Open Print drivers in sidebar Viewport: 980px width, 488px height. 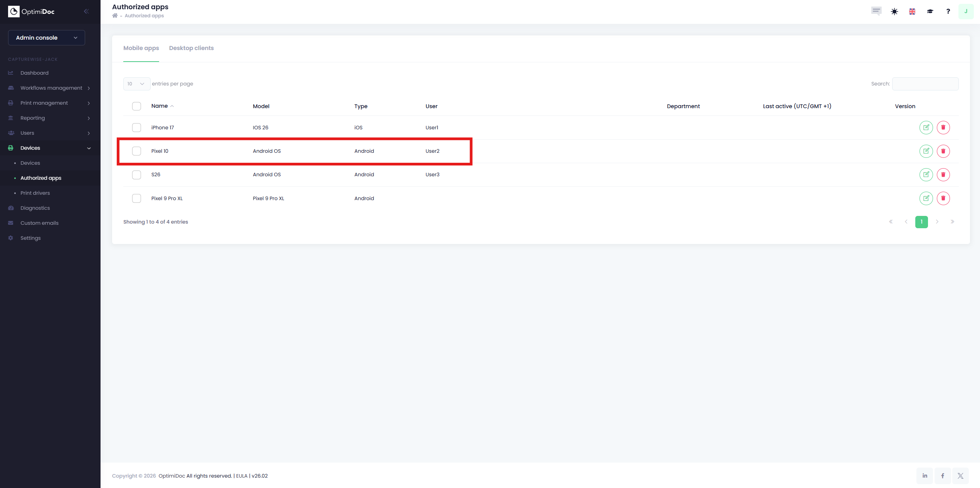35,193
